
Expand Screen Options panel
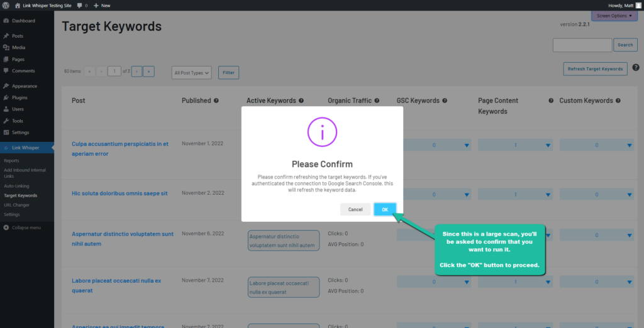614,16
